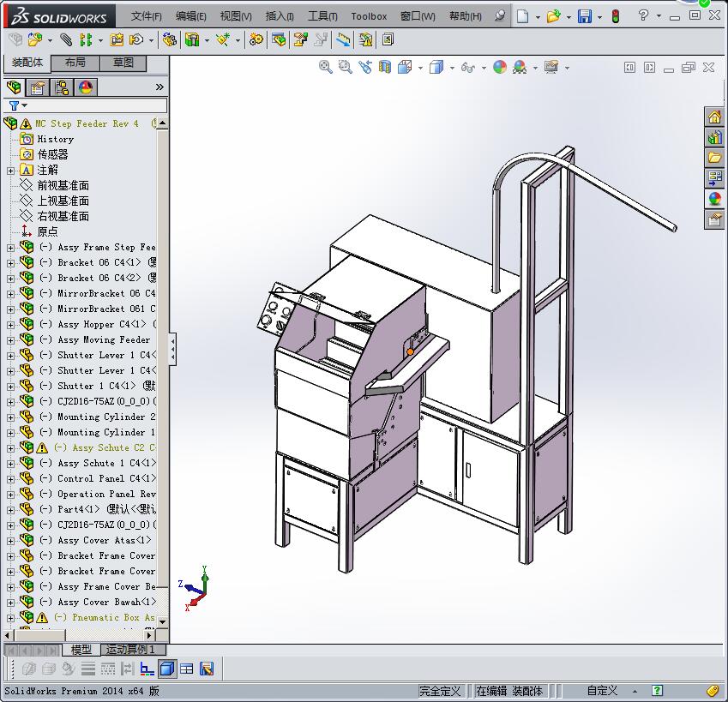Click the Show Hidden Components icon
Image resolution: width=728 pixels, height=702 pixels.
[169, 40]
